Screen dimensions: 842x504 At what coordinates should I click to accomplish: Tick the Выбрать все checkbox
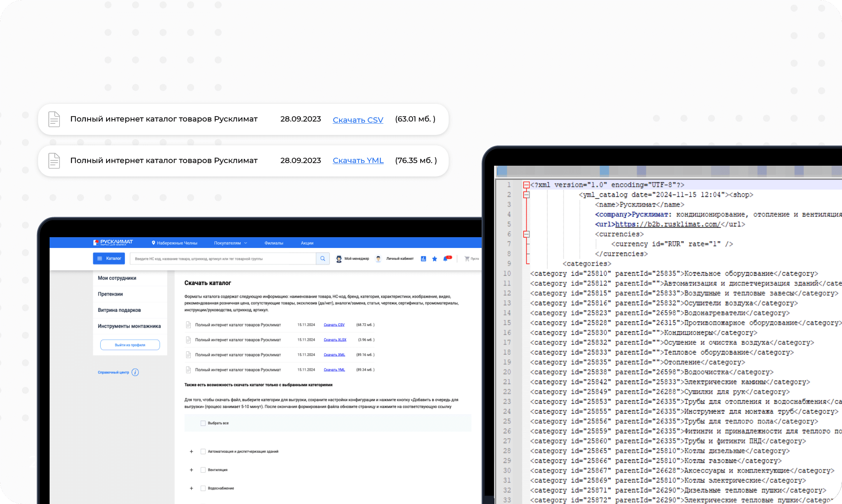(x=203, y=423)
